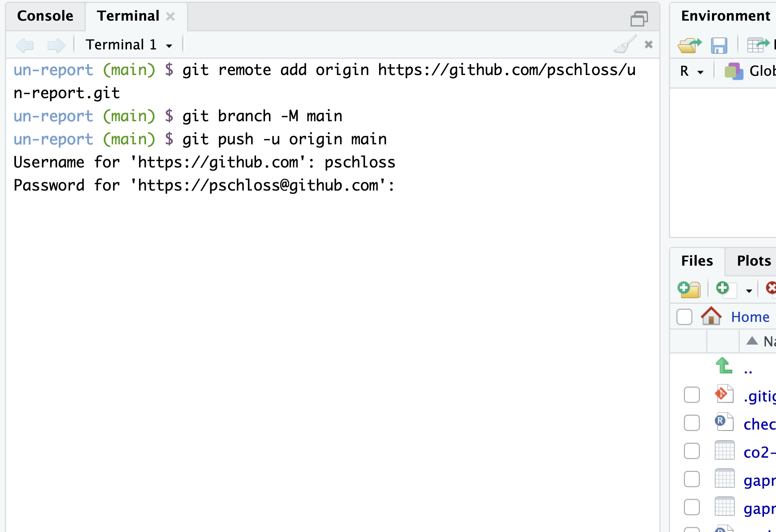The height and width of the screenshot is (532, 776).
Task: Toggle the select-all checkbox beside Home
Action: point(684,317)
